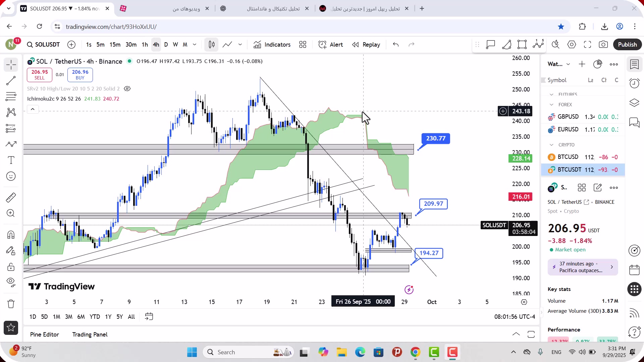Open the calendar panel on right sidebar

tap(634, 270)
